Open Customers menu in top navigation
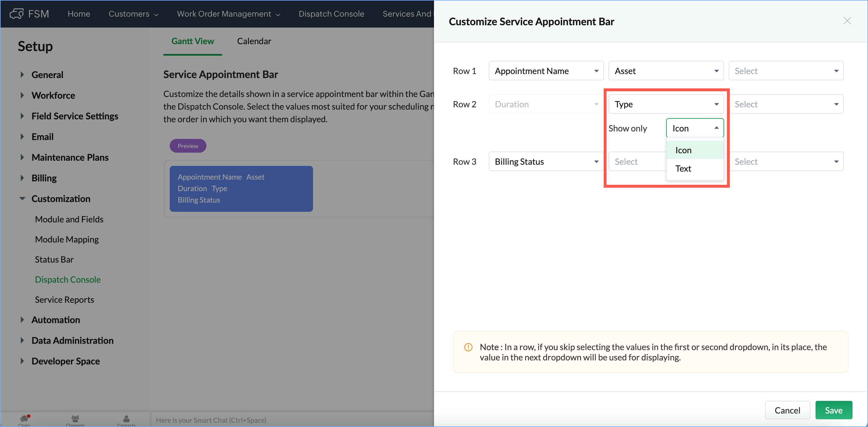Image resolution: width=868 pixels, height=427 pixels. pyautogui.click(x=133, y=14)
